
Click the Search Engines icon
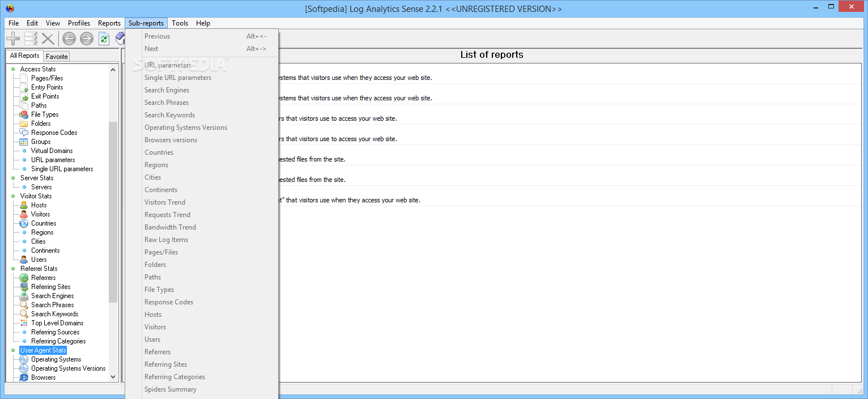pos(24,296)
